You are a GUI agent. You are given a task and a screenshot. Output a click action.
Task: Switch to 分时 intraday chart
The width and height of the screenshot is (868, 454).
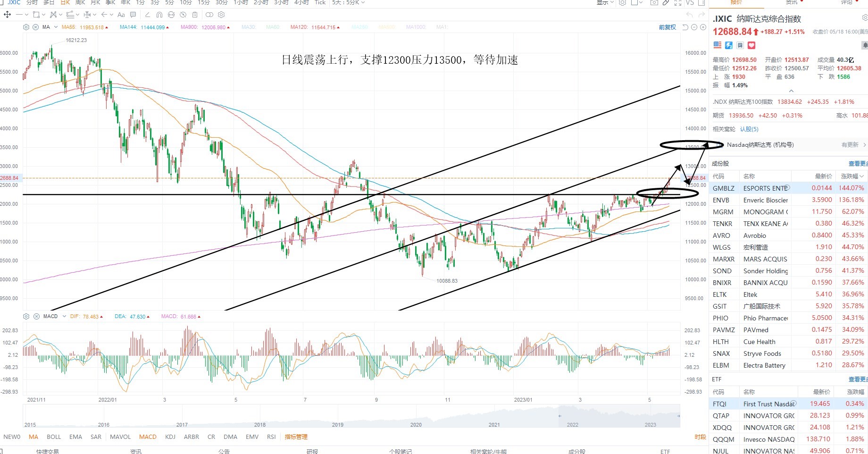(32, 2)
